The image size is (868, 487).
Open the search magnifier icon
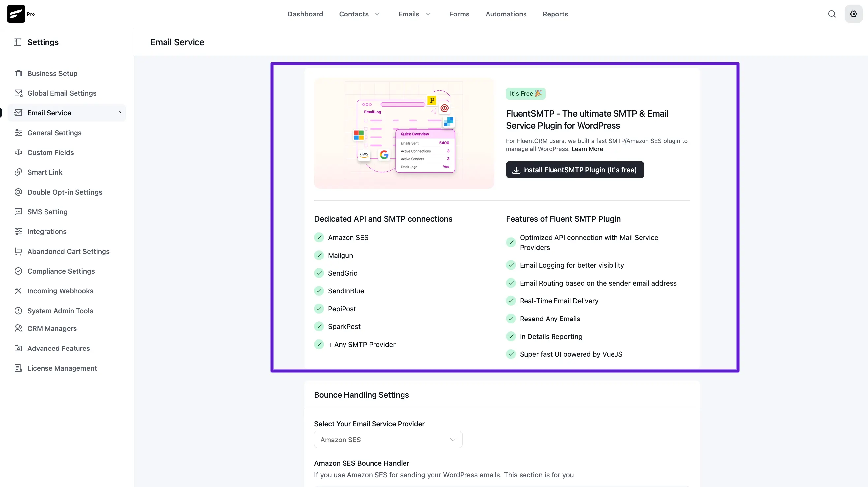[x=832, y=14]
